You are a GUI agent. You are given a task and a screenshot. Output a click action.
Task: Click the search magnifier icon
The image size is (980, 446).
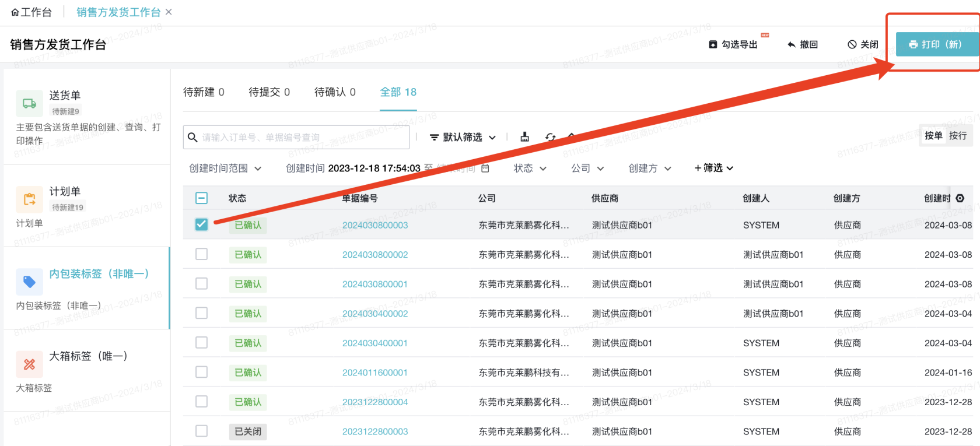click(192, 138)
